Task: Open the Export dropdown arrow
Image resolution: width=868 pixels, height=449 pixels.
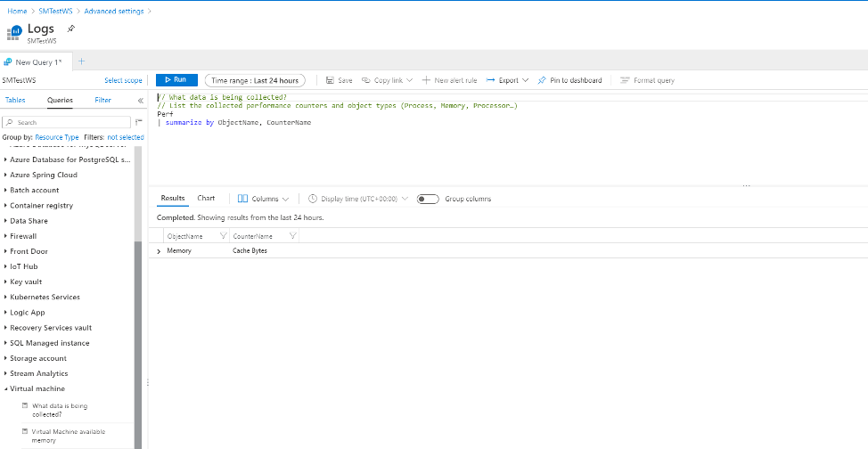Action: [x=525, y=80]
